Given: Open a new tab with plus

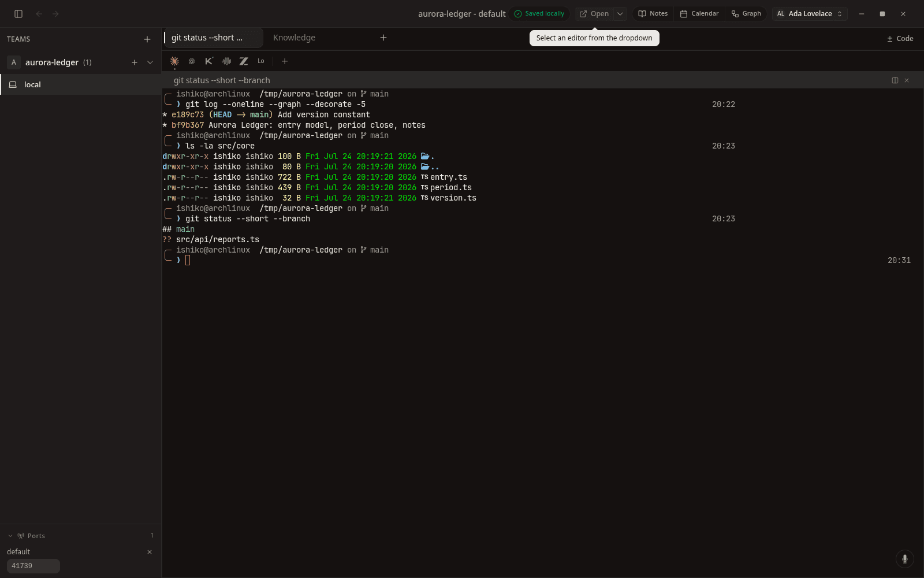Looking at the screenshot, I should click(x=383, y=38).
